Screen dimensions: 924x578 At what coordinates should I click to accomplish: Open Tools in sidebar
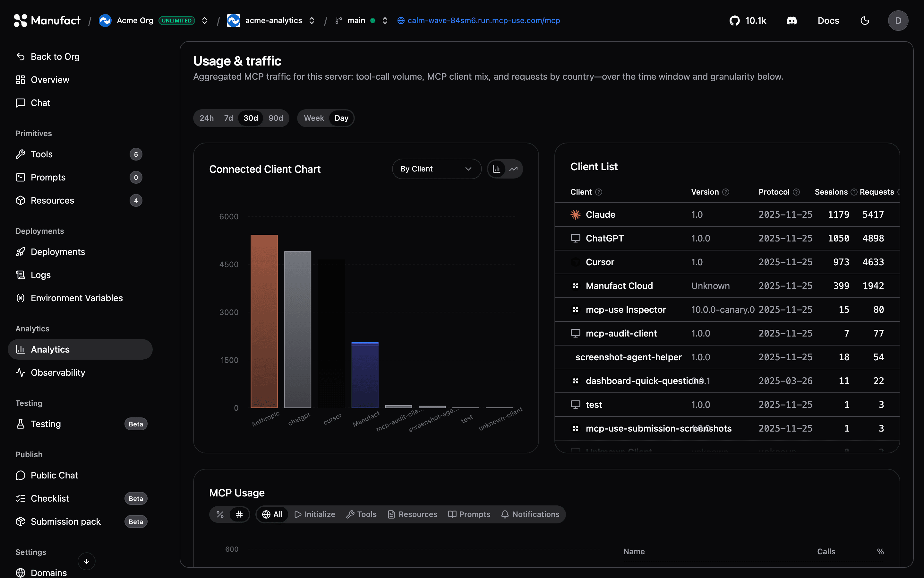click(x=80, y=154)
